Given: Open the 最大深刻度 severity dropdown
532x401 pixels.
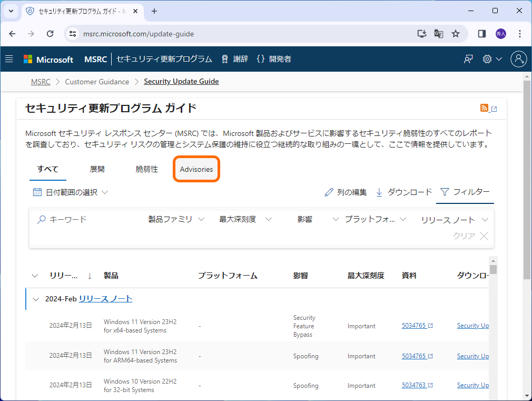Looking at the screenshot, I should 245,219.
